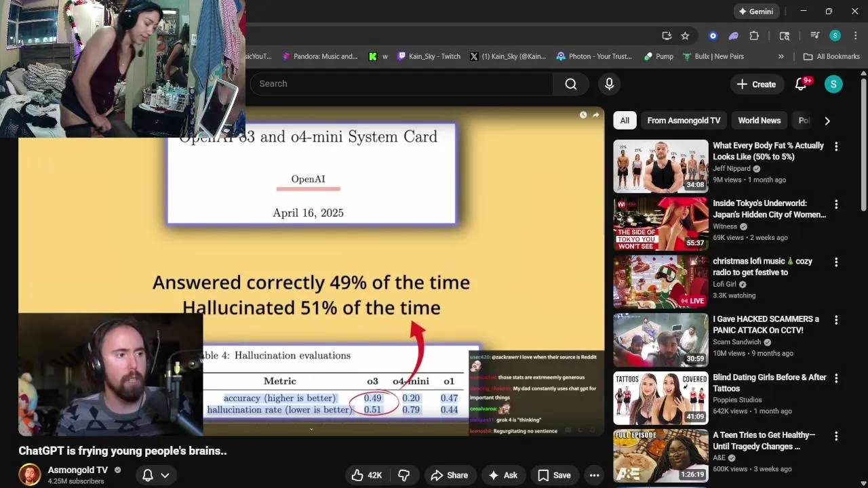Click the watch later clock on player
The height and width of the screenshot is (488, 868).
pos(583,115)
